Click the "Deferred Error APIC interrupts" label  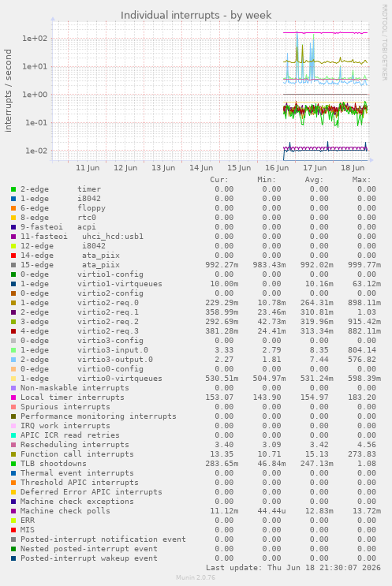(91, 492)
